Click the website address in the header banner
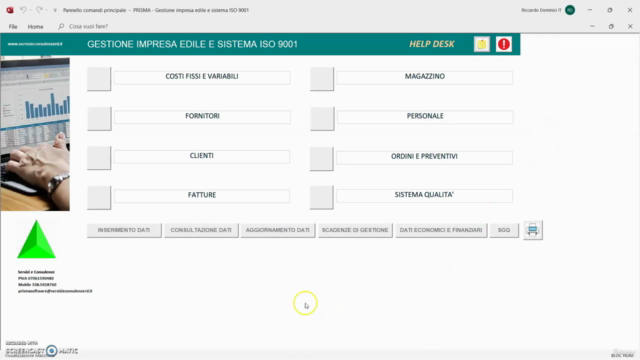Image resolution: width=640 pixels, height=360 pixels. [35, 44]
